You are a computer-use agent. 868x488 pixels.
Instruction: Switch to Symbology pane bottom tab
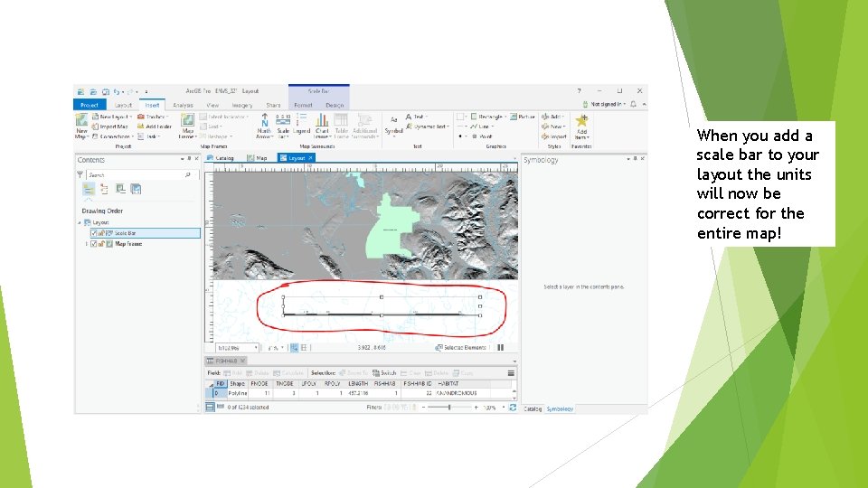point(560,408)
